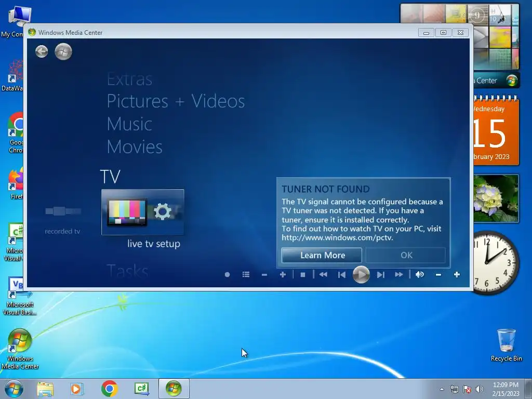Open the Extras menu category
This screenshot has height=399, width=532.
tap(129, 79)
